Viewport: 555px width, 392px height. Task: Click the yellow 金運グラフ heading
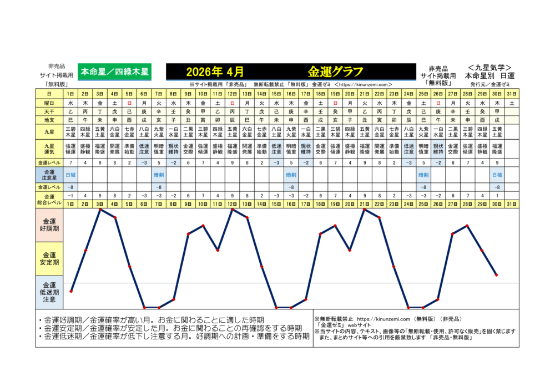tap(335, 72)
